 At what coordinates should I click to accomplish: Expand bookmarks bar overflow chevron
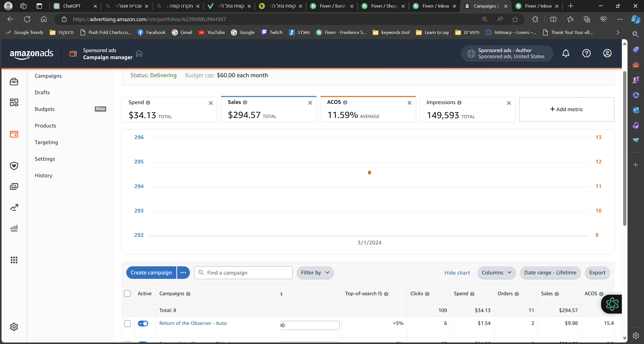pyautogui.click(x=618, y=32)
